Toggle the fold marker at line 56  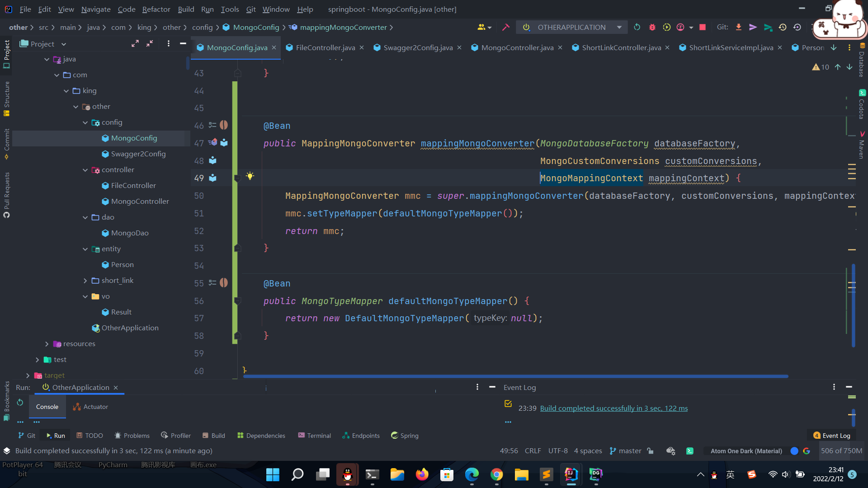coord(238,300)
